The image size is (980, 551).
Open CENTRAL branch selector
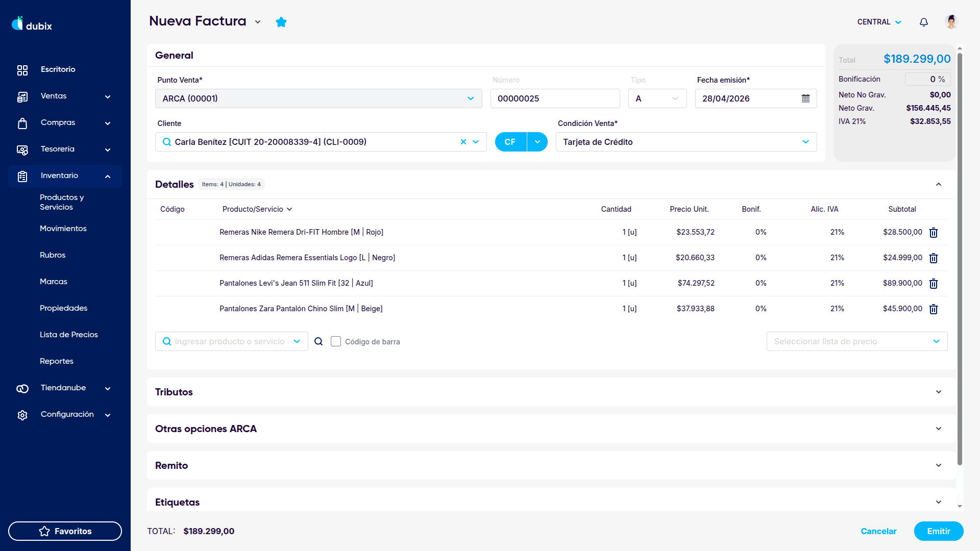coord(879,22)
